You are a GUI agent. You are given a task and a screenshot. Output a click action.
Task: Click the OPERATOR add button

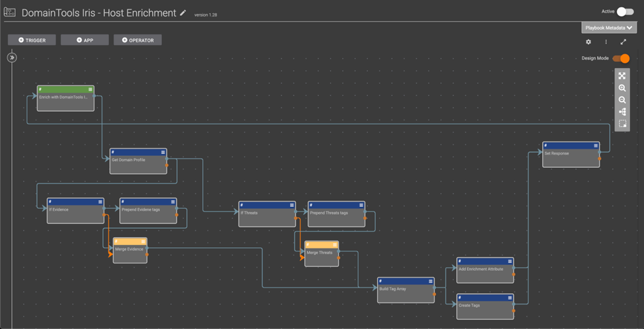[x=137, y=40]
